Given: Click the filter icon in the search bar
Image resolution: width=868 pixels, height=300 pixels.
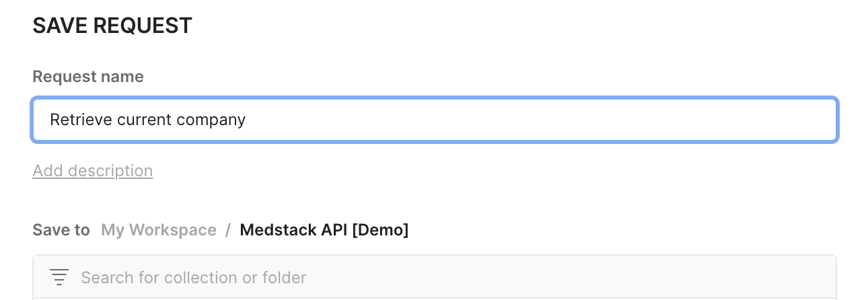Looking at the screenshot, I should coord(59,277).
